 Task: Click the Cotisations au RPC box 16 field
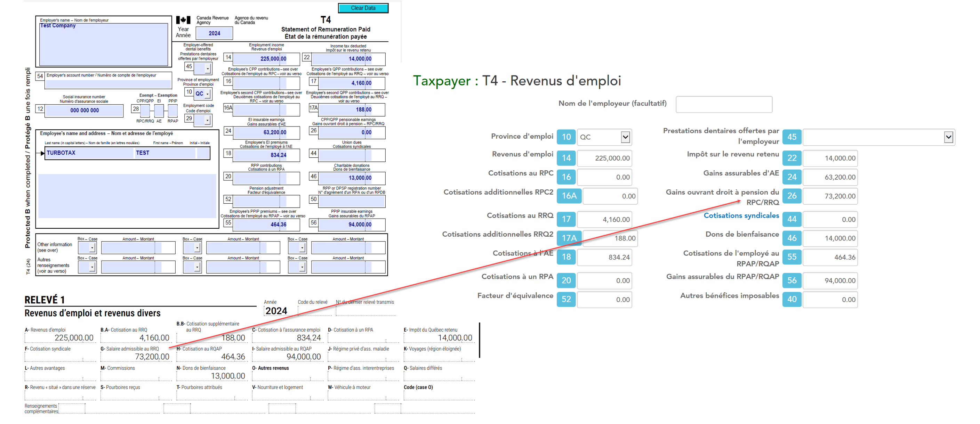pos(604,177)
